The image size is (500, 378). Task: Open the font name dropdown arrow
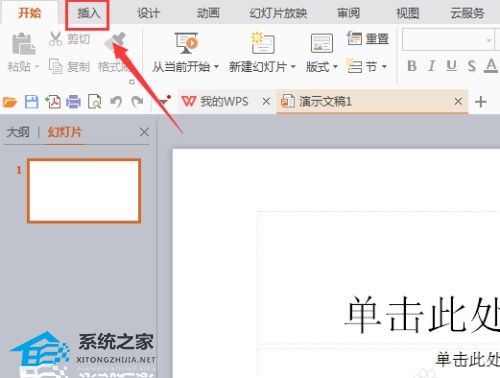tap(489, 40)
